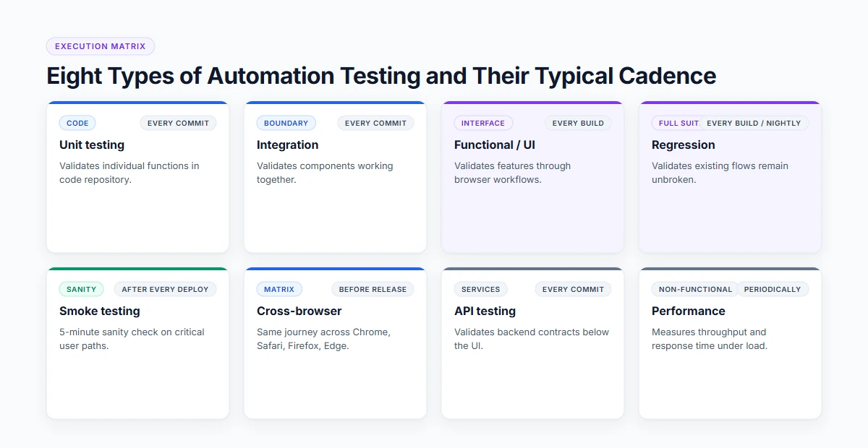The height and width of the screenshot is (448, 868).
Task: Click the CODE tag on Unit testing card
Action: (77, 123)
